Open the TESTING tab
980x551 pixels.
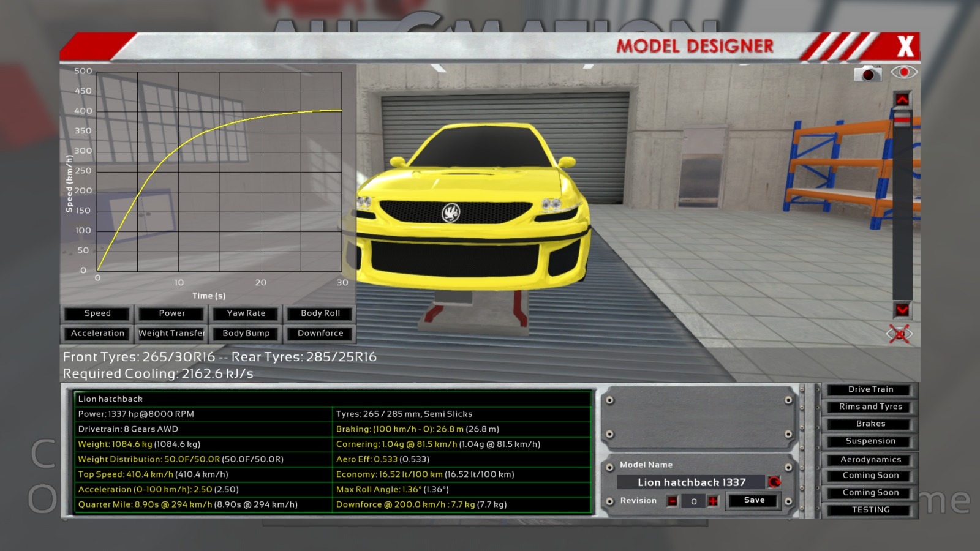point(870,509)
